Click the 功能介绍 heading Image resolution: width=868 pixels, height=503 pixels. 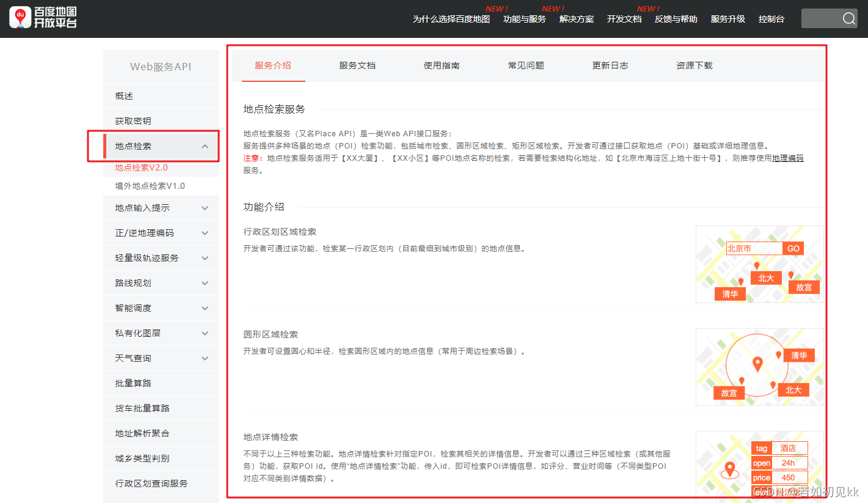point(264,207)
